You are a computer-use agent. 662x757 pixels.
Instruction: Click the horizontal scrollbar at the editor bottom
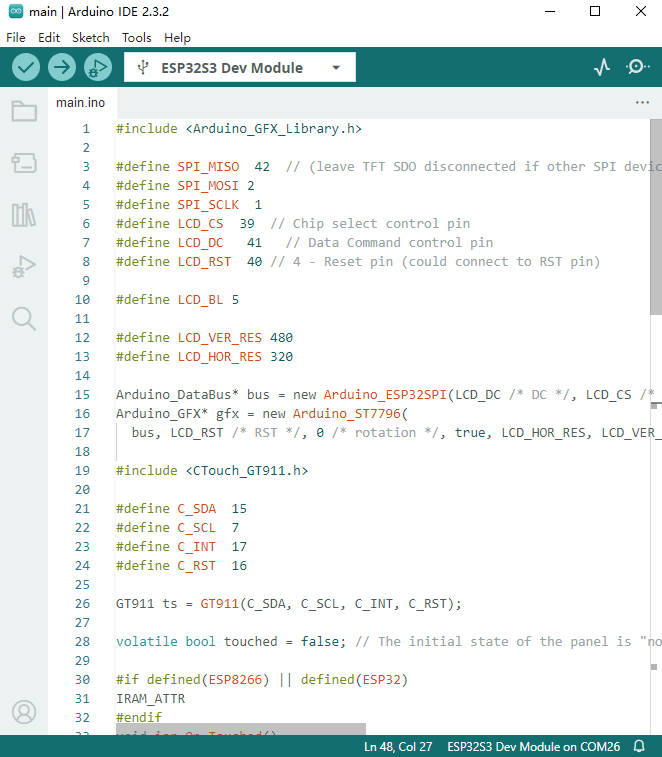click(x=240, y=729)
